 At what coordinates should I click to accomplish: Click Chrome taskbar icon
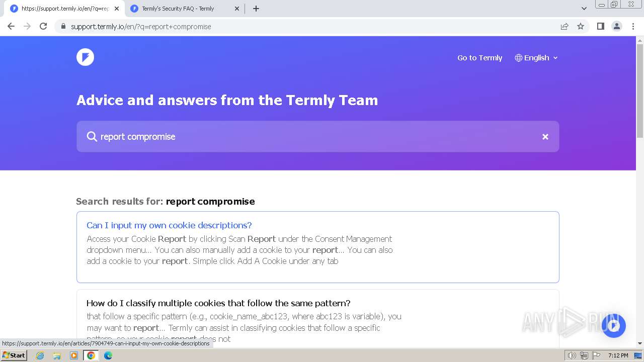91,355
